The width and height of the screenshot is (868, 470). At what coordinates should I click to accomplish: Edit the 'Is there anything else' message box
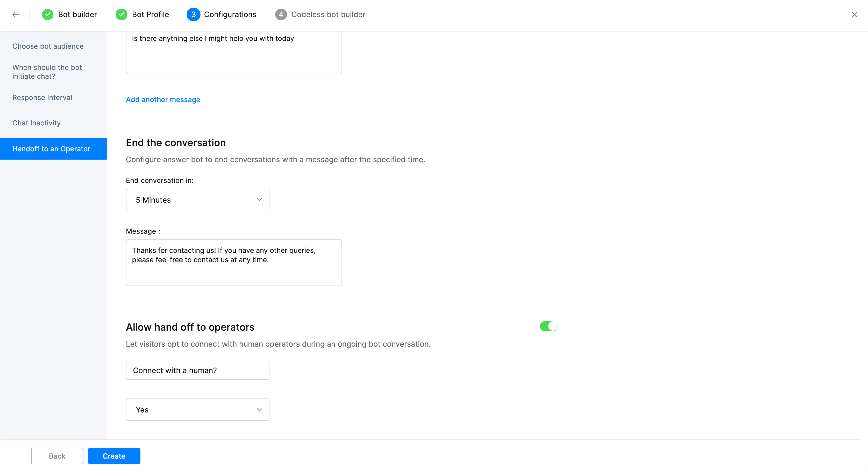(234, 53)
